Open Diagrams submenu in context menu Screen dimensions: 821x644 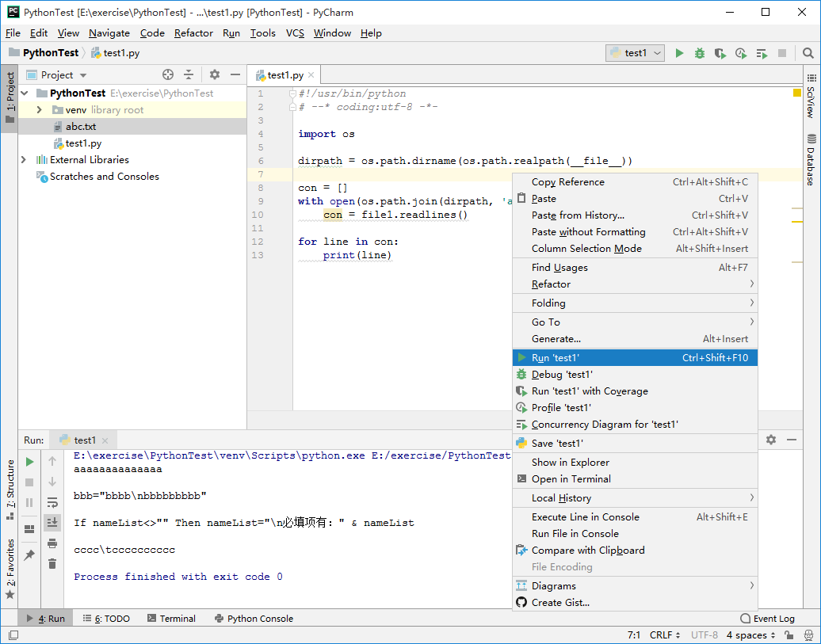[635, 585]
